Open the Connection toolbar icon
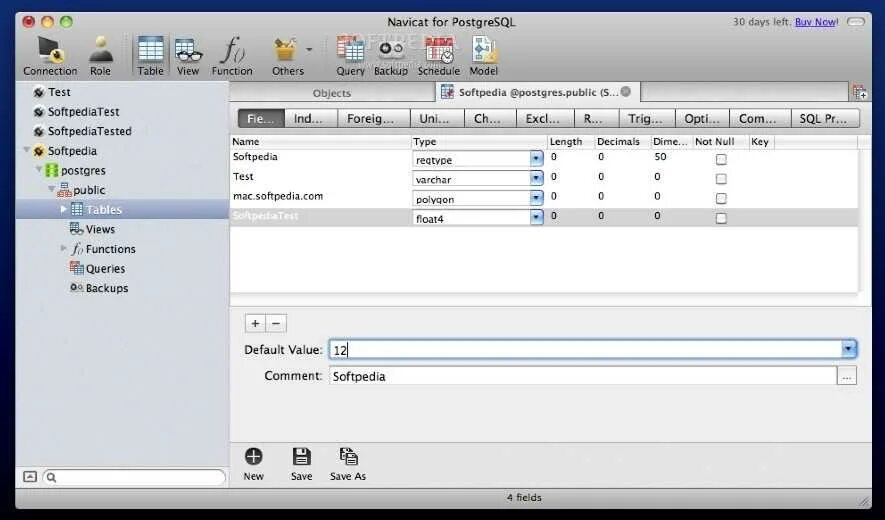The height and width of the screenshot is (520, 885). (50, 55)
